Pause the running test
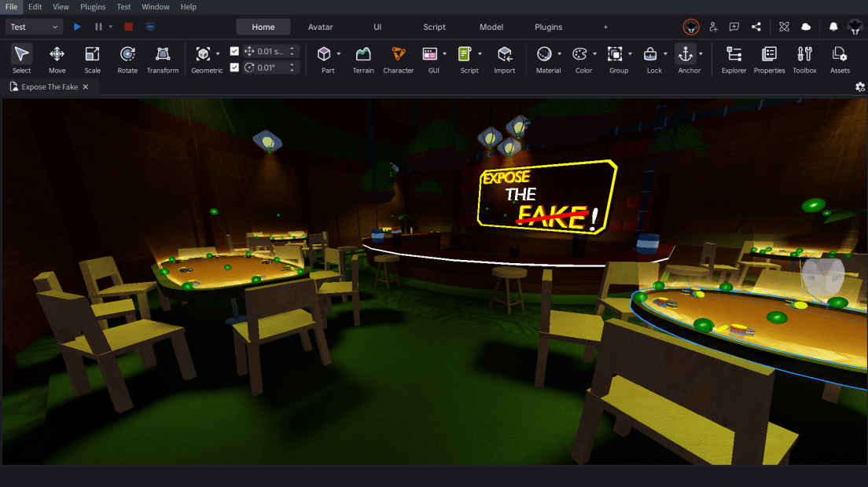868x487 pixels. (98, 27)
